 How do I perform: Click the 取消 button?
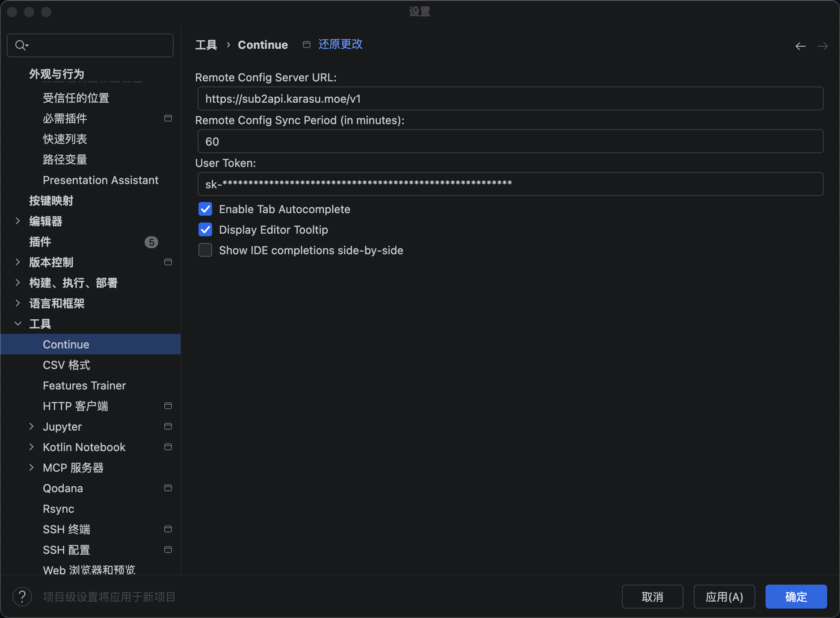click(x=652, y=597)
